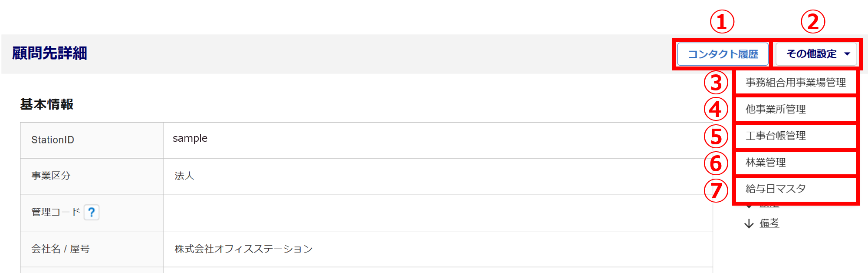Open 林業管理 from the menu
This screenshot has height=273, width=868.
[x=766, y=163]
